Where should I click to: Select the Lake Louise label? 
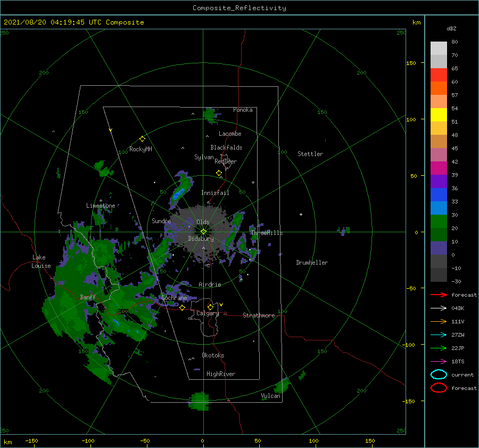click(x=41, y=262)
